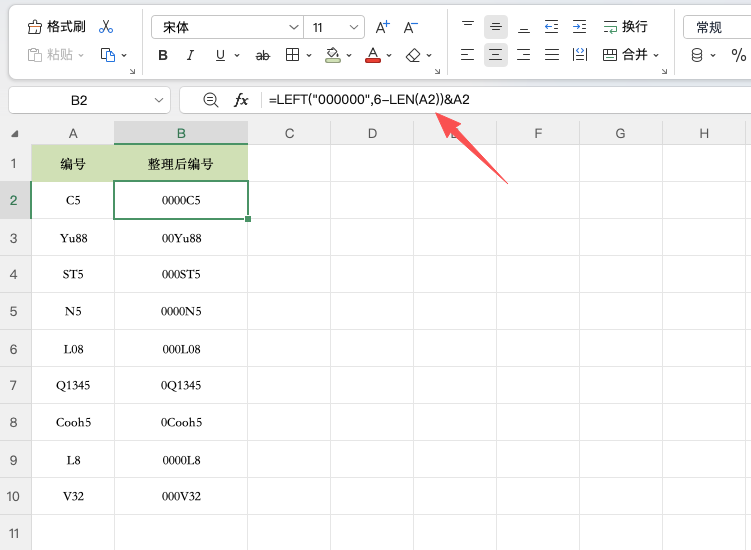Select column C header

coord(289,133)
